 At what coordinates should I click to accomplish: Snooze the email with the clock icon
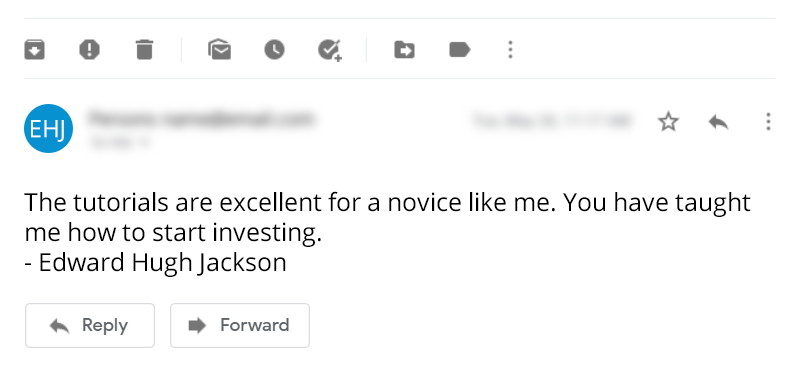274,49
